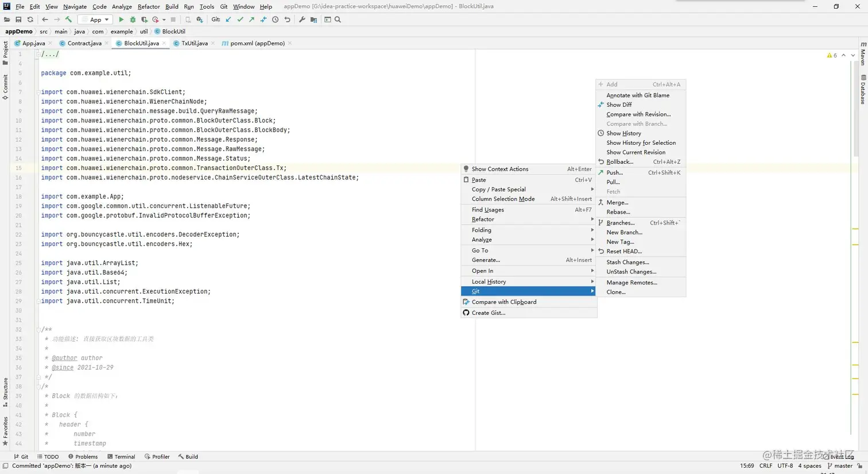Image resolution: width=868 pixels, height=474 pixels.
Task: Open the TODO tool window
Action: click(48, 457)
